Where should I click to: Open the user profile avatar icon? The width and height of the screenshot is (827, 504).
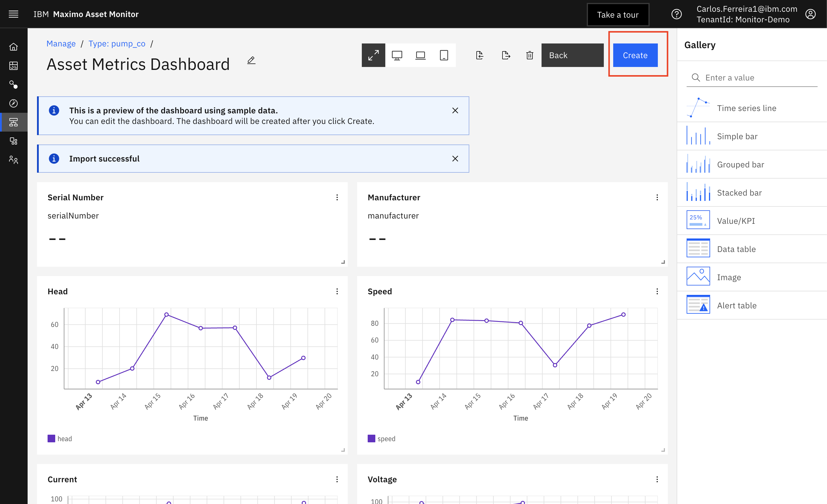point(811,14)
